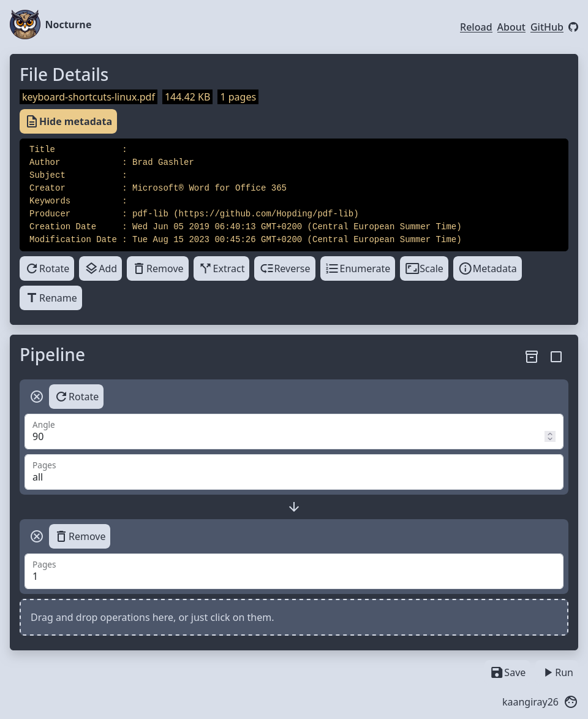Add the Add operation to pipeline
Screen dimensions: 588x719
[x=100, y=268]
